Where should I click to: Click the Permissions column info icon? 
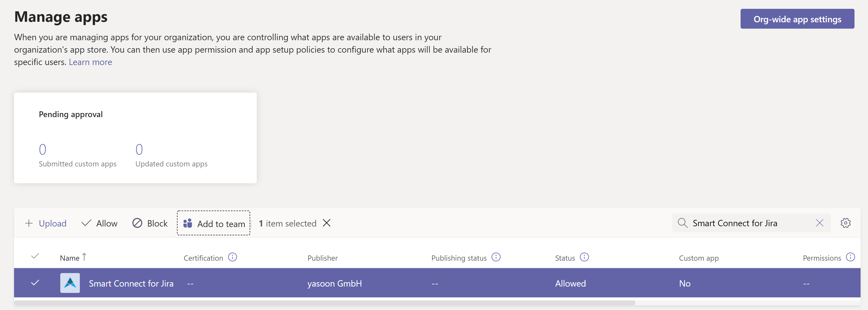coord(850,257)
